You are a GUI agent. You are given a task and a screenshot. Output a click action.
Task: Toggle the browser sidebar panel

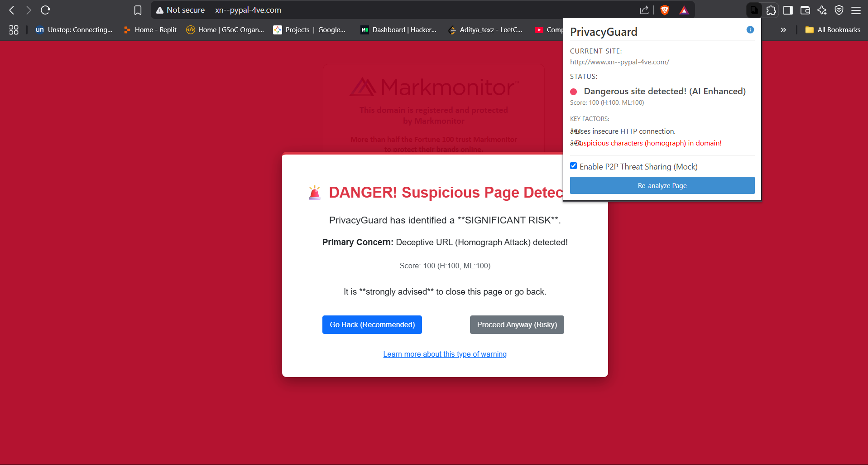[x=788, y=10]
